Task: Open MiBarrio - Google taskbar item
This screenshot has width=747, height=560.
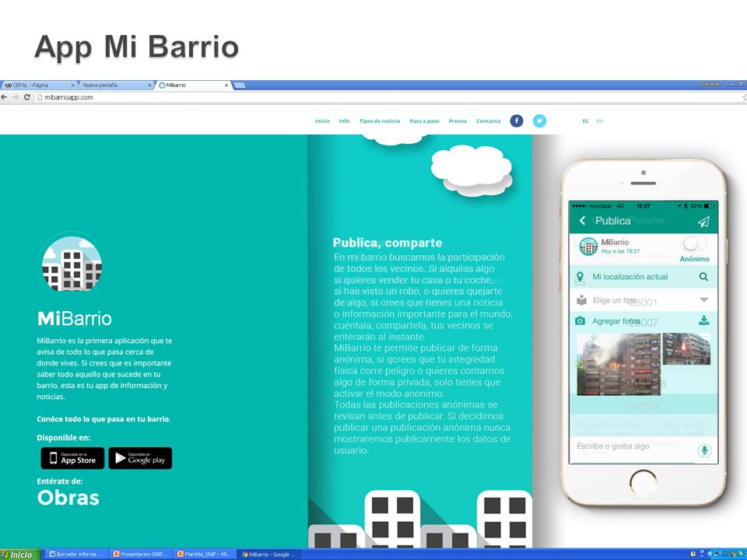Action: click(x=268, y=555)
